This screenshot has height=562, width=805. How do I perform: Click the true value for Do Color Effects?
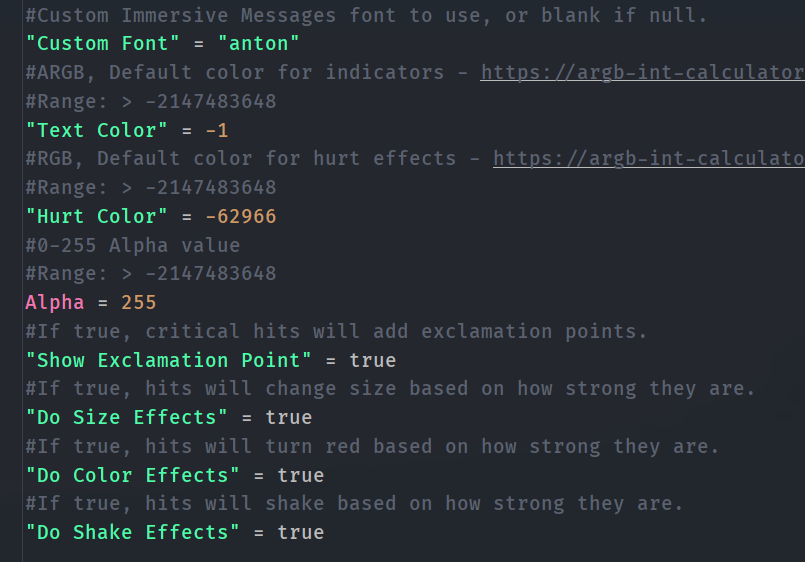click(301, 475)
